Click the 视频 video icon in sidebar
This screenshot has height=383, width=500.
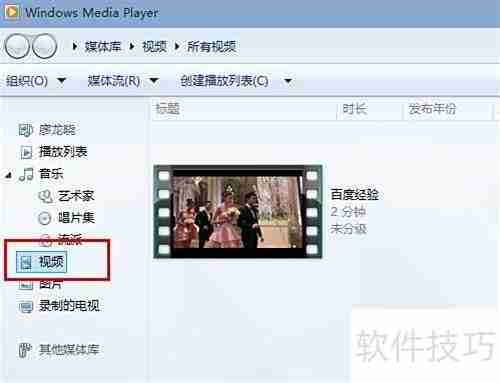click(x=26, y=262)
